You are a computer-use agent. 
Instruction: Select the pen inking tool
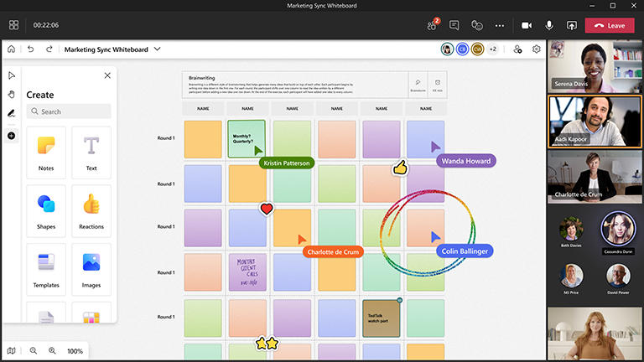pyautogui.click(x=12, y=113)
